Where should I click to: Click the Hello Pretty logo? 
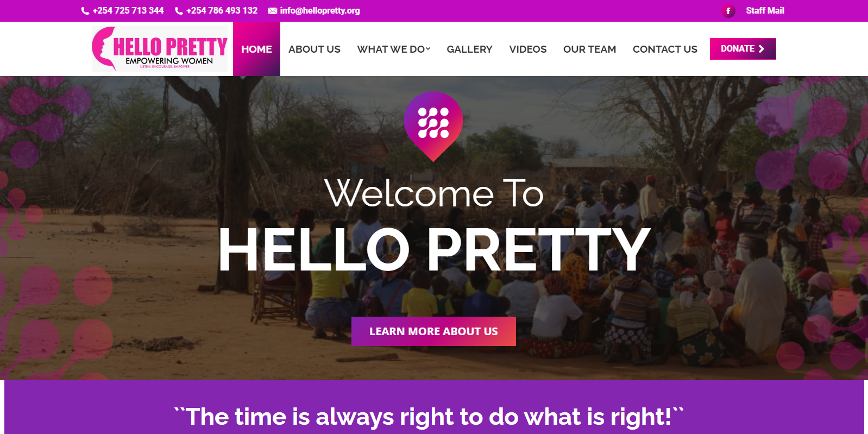pos(160,49)
